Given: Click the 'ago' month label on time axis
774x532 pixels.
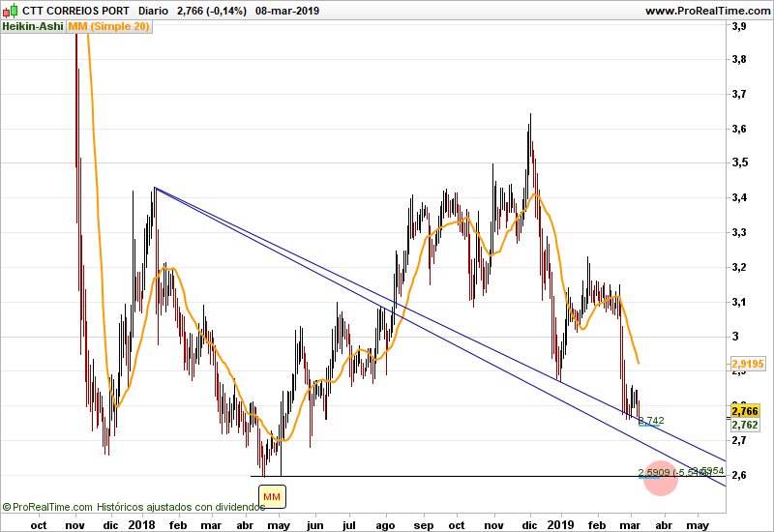Looking at the screenshot, I should click(385, 525).
